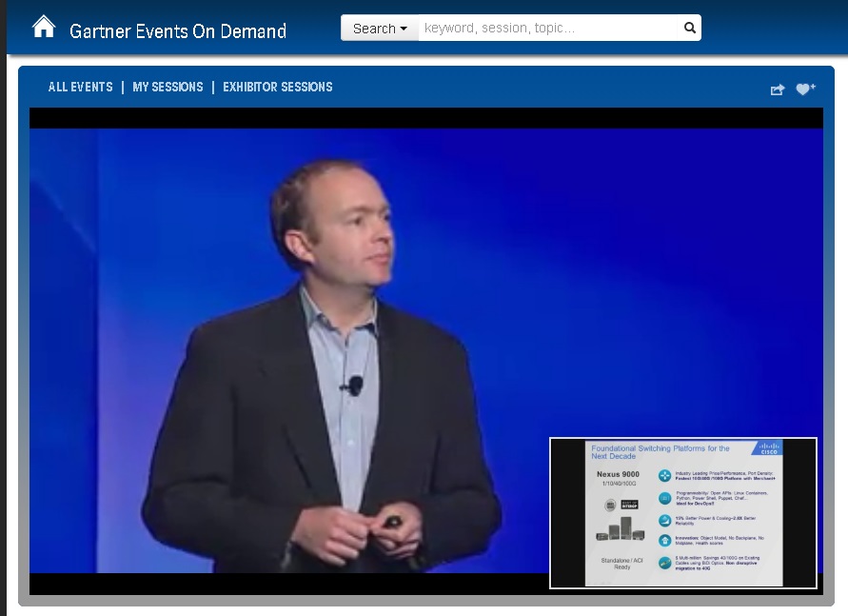The width and height of the screenshot is (848, 616).
Task: Expand the Search caret to change search type
Action: tap(401, 28)
